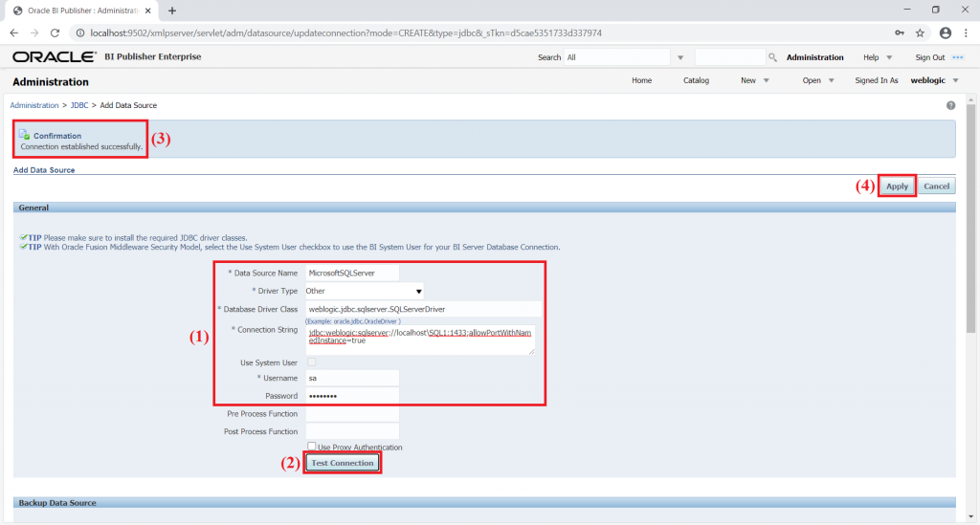Open the saved passwords key icon
Image resolution: width=980 pixels, height=525 pixels.
(900, 33)
